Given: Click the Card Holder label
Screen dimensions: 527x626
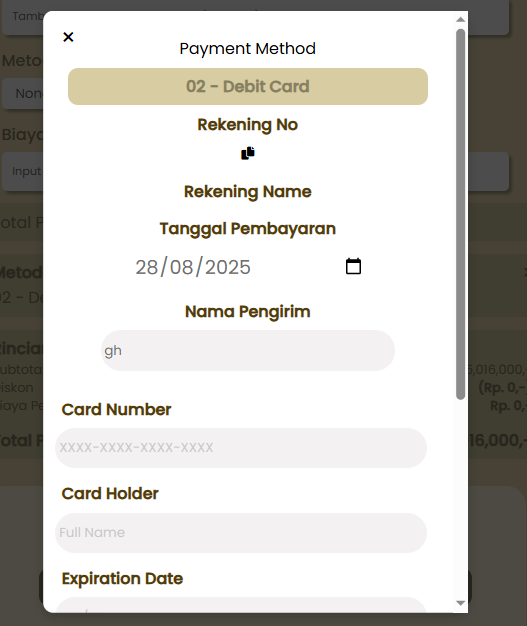Looking at the screenshot, I should 110,494.
